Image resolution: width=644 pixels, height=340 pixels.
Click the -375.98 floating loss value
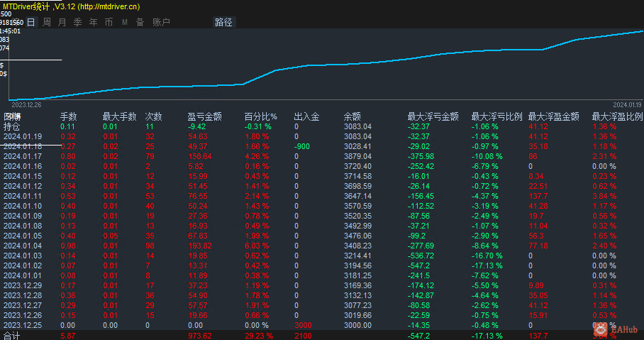421,156
